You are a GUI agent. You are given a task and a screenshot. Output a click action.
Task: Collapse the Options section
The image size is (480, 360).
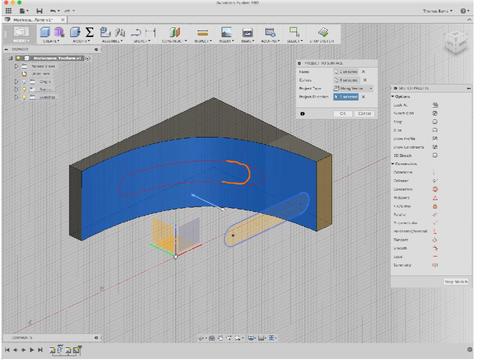[x=393, y=97]
